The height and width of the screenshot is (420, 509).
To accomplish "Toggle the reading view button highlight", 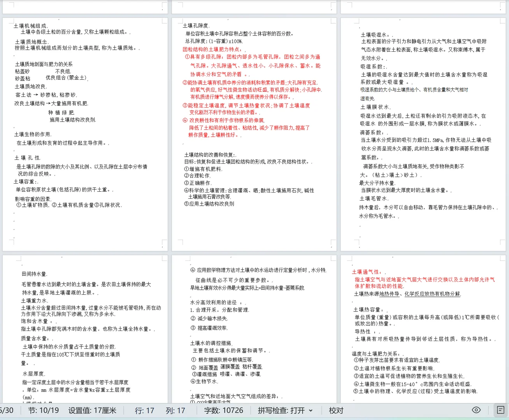I will [x=499, y=410].
